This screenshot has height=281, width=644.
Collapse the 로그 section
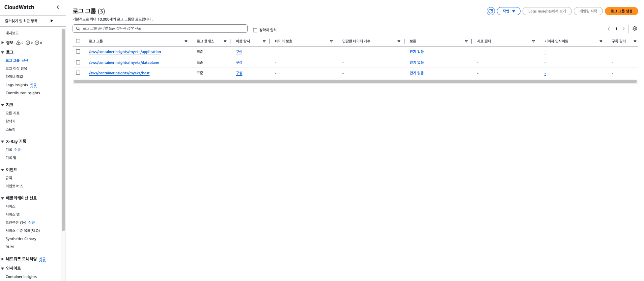click(x=3, y=52)
